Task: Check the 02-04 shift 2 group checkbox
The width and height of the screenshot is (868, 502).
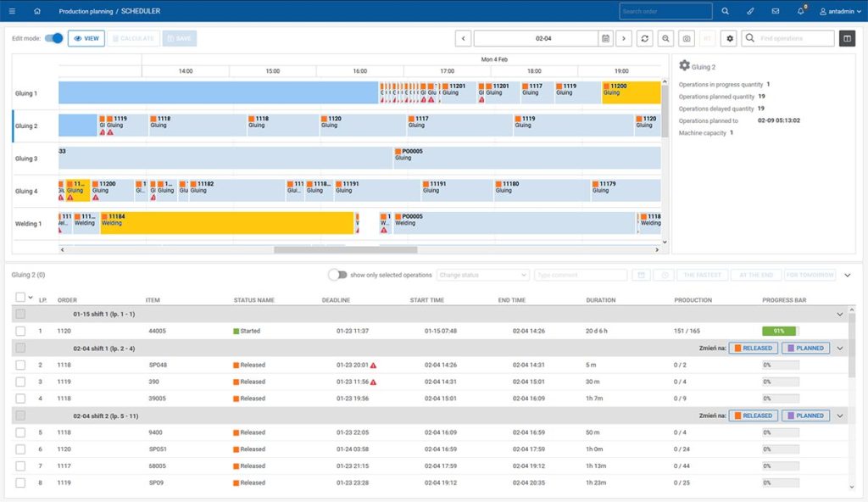Action: 20,416
